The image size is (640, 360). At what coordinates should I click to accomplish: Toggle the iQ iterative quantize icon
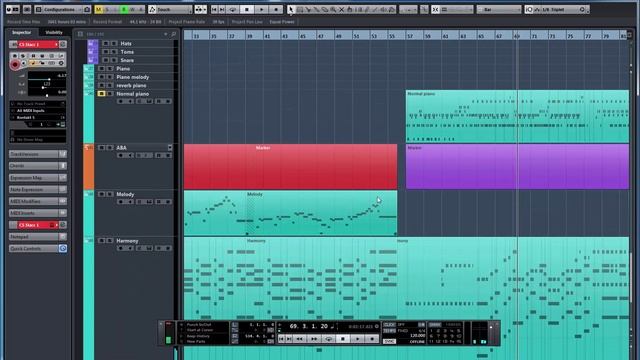pos(529,9)
